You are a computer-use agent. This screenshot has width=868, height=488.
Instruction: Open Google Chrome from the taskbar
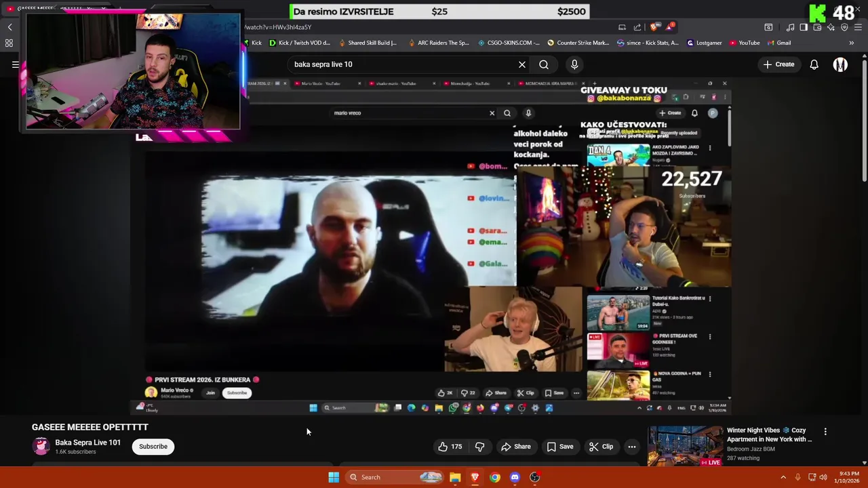pos(495,477)
